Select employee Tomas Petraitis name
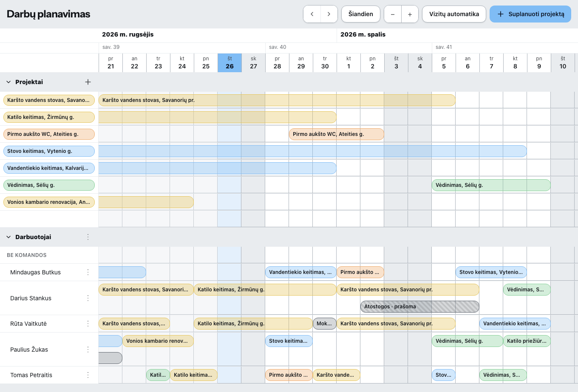 pos(31,375)
